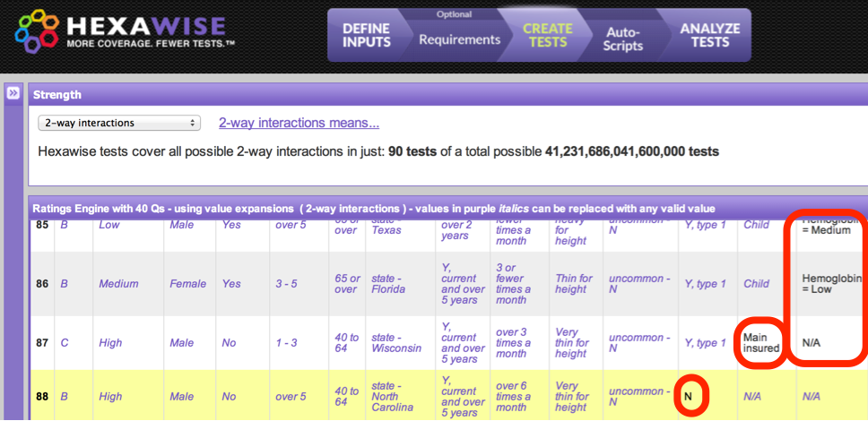
Task: Click 'Hemoglobin = Low' cell
Action: (x=832, y=284)
